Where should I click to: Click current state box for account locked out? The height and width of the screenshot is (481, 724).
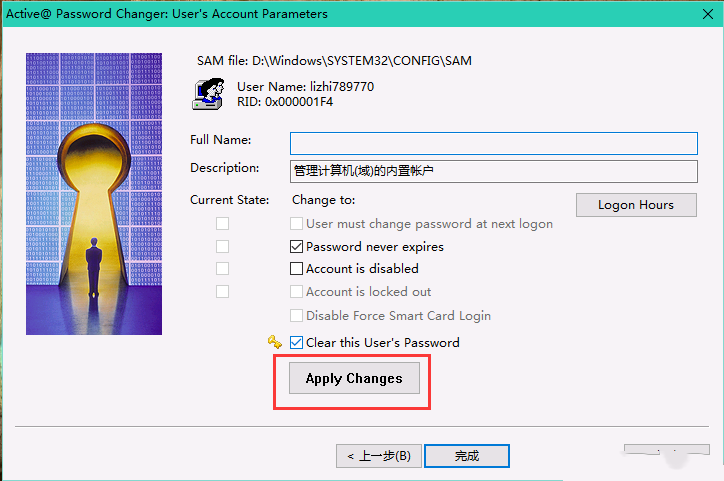tap(223, 292)
